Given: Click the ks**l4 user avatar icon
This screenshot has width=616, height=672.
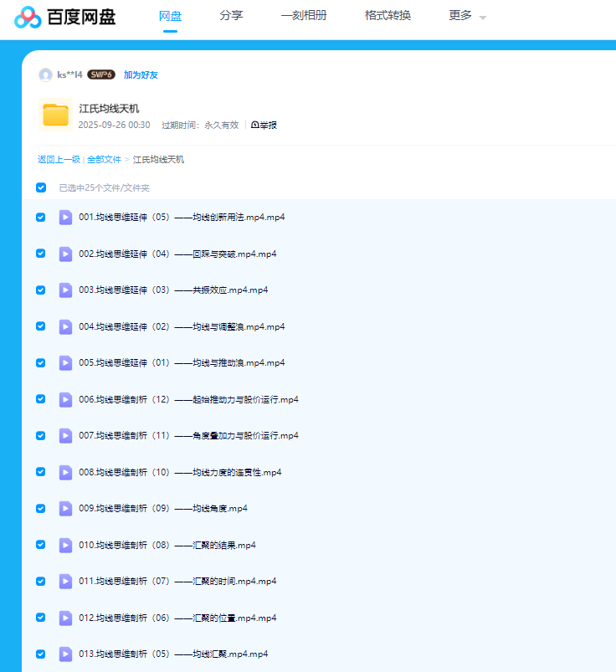Looking at the screenshot, I should [45, 74].
